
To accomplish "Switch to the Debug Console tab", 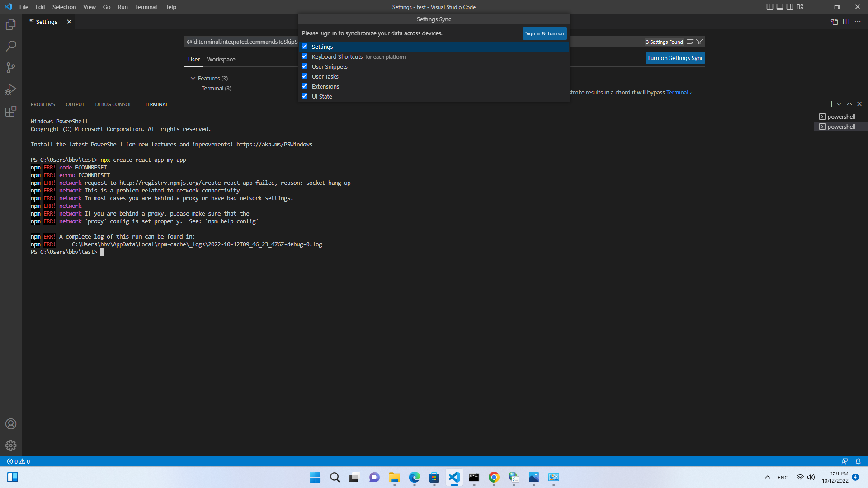I will pyautogui.click(x=114, y=104).
